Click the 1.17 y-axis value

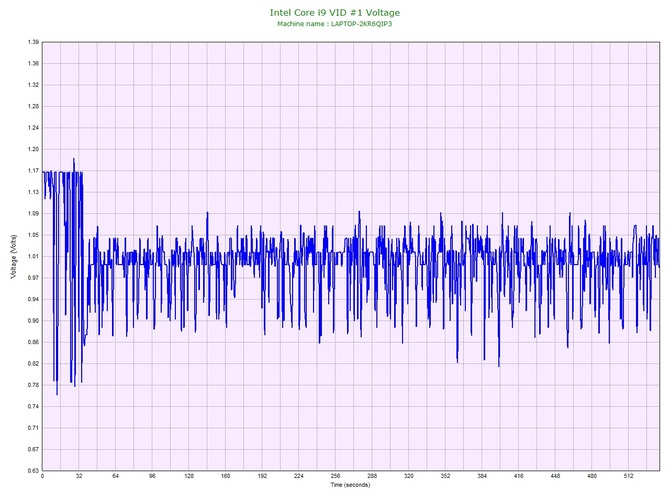33,171
